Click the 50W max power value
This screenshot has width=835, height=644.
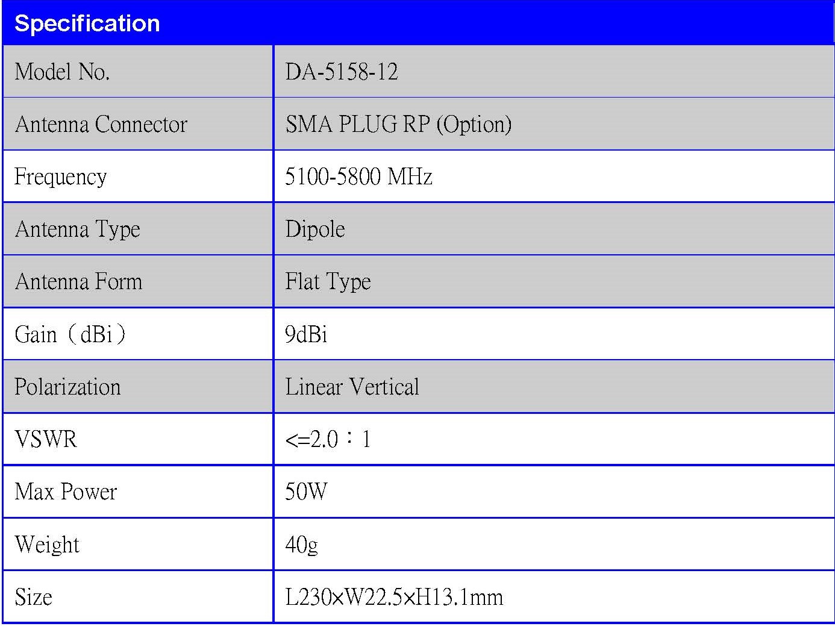306,492
